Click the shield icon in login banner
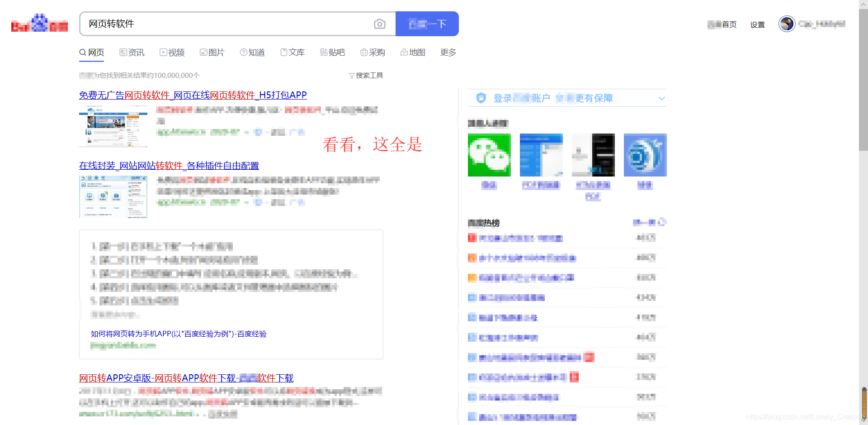The width and height of the screenshot is (868, 425). (x=481, y=98)
